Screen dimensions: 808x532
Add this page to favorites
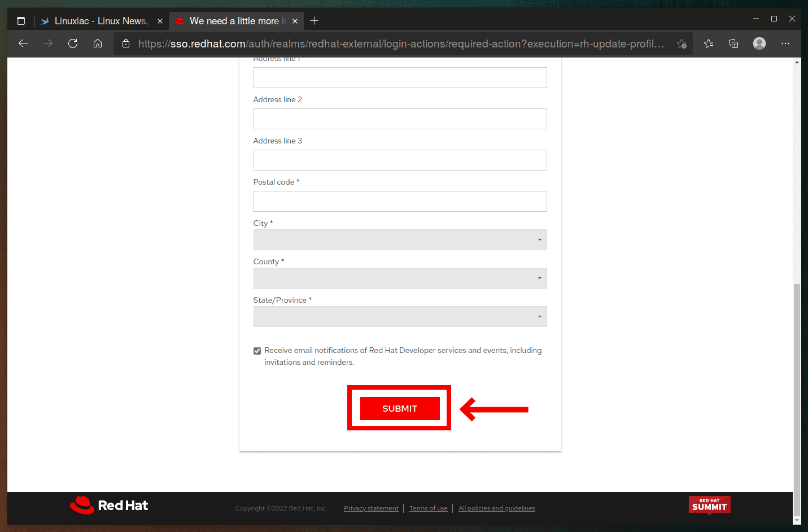click(x=682, y=43)
